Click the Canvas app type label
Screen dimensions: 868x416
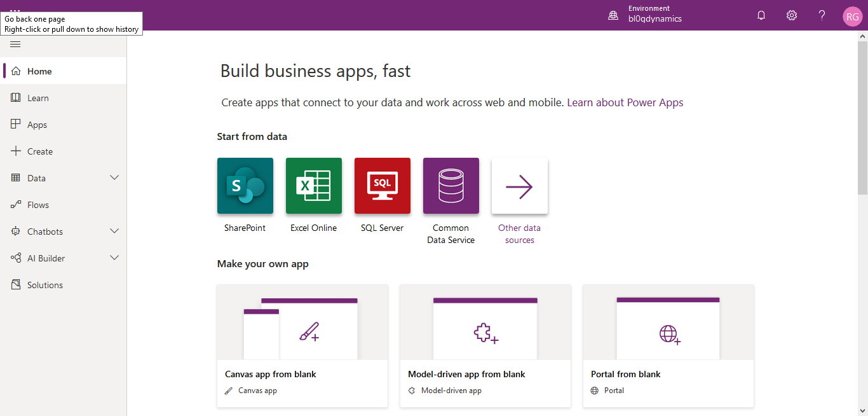(257, 391)
